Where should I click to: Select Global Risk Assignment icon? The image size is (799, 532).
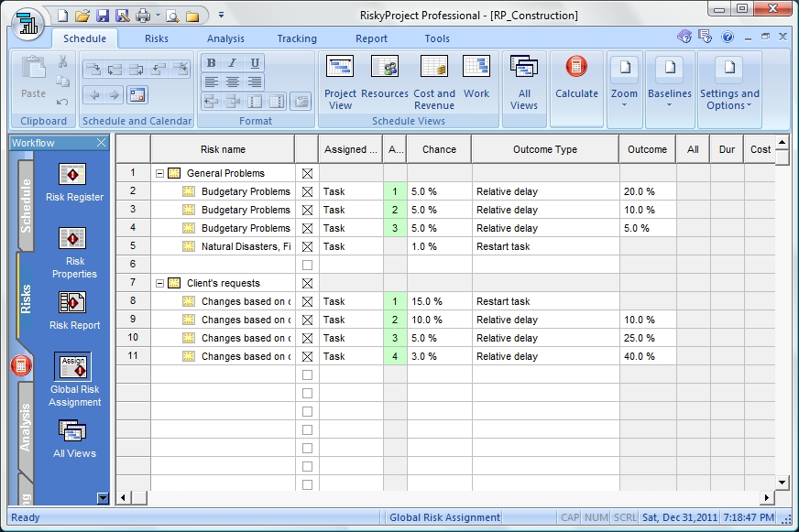pyautogui.click(x=73, y=366)
